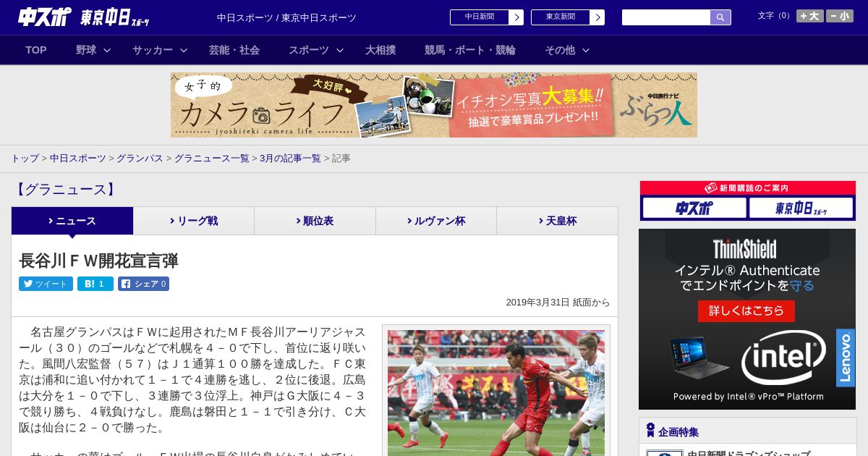Click 新聞購読のご案内 banner title

point(747,187)
